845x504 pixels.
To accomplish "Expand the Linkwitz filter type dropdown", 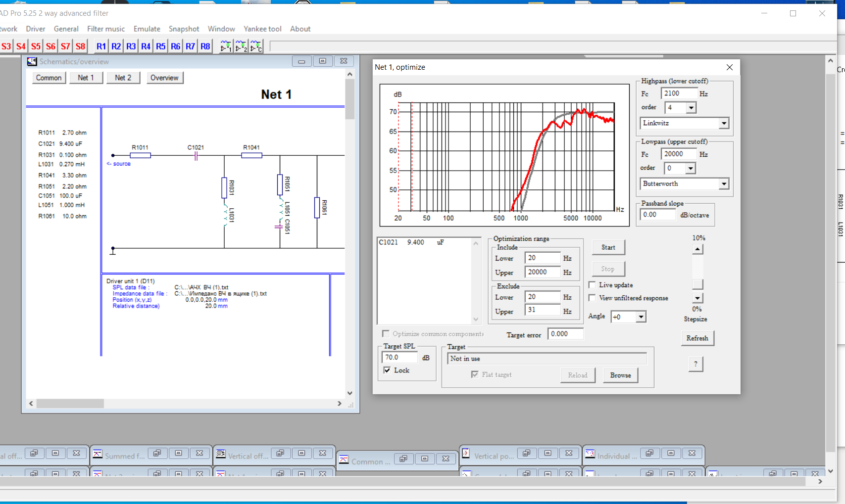I will point(724,123).
